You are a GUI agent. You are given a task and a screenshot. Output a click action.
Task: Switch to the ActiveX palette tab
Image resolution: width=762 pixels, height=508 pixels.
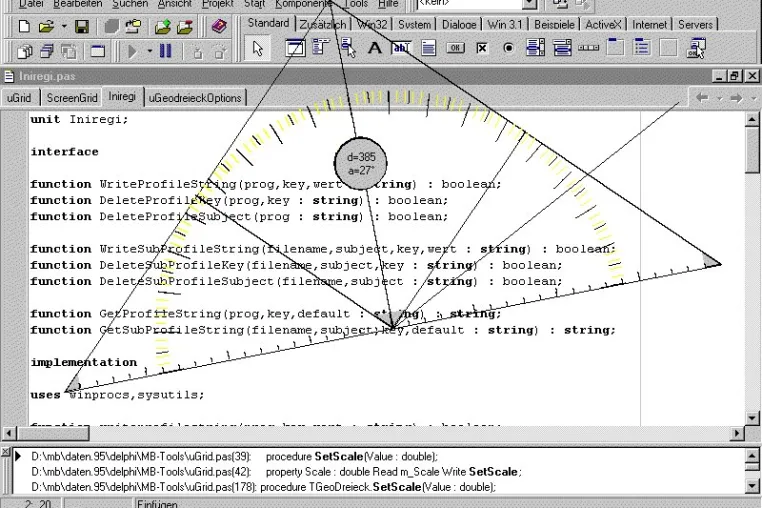603,24
